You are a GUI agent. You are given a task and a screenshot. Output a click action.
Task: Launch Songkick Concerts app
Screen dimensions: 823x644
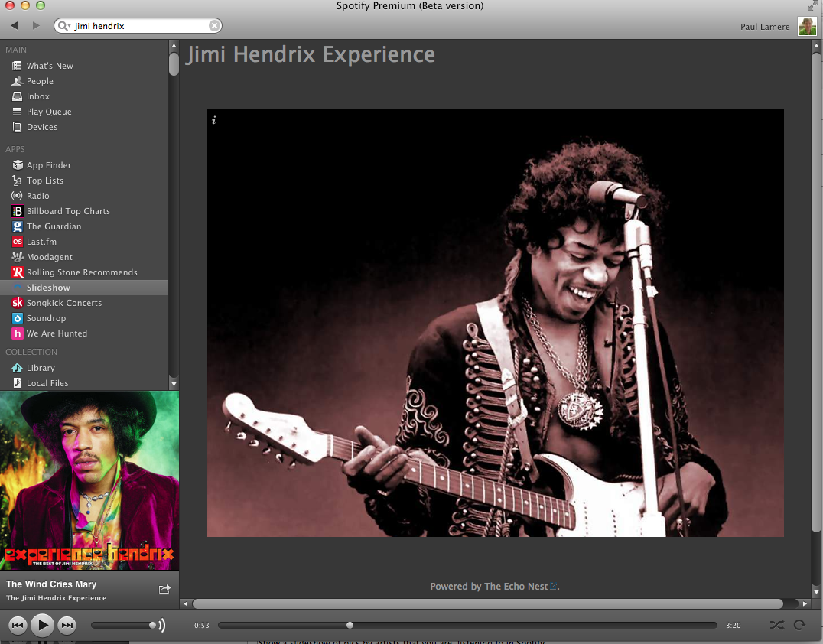click(x=63, y=303)
